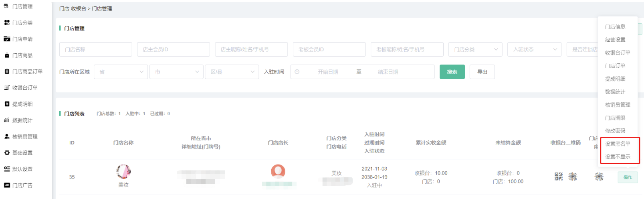The height and width of the screenshot is (199, 644).
Task: Select 设置黑名单 from the action menu
Action: coord(618,144)
